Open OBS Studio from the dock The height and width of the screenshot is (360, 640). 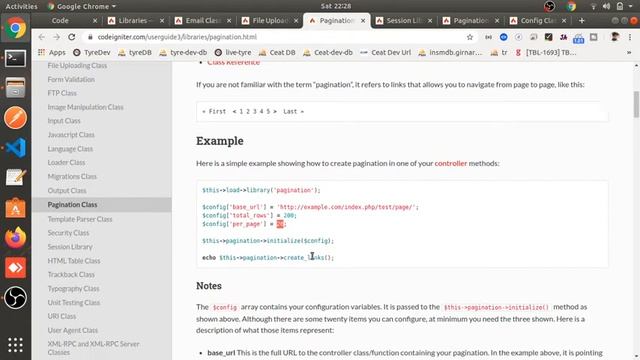[16, 298]
